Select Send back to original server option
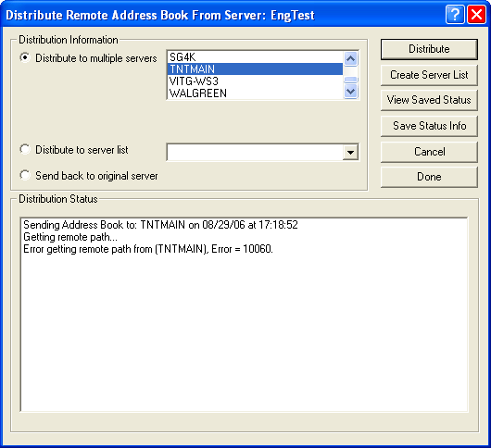The image size is (491, 448). pyautogui.click(x=25, y=175)
